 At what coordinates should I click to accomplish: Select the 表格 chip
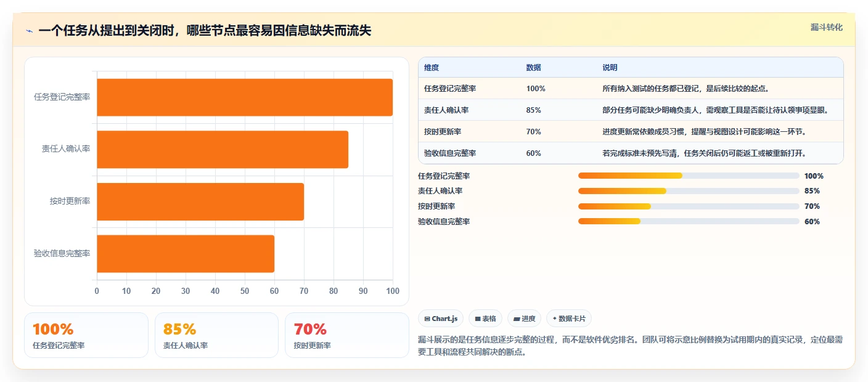486,319
